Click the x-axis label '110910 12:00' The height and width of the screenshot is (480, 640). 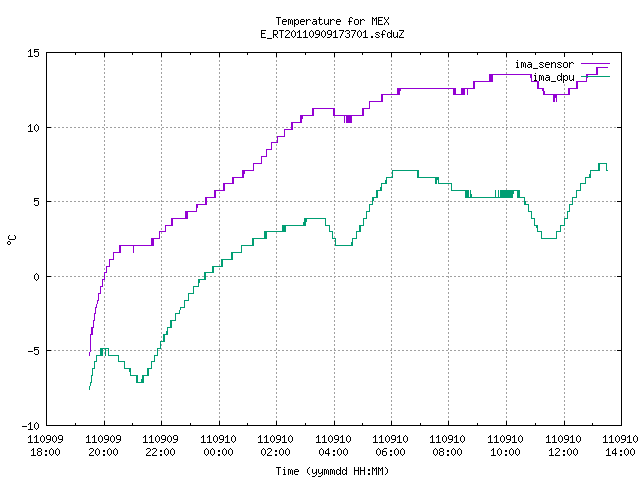[564, 446]
